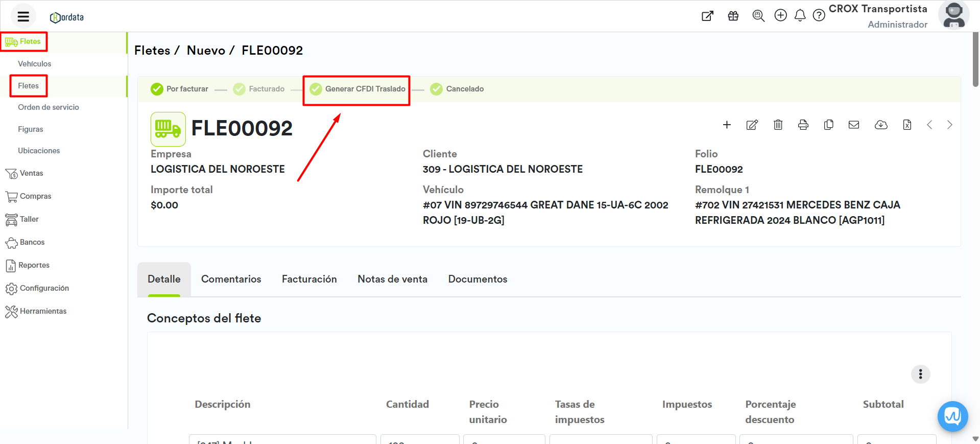Switch to the Documentos tab

click(x=477, y=279)
